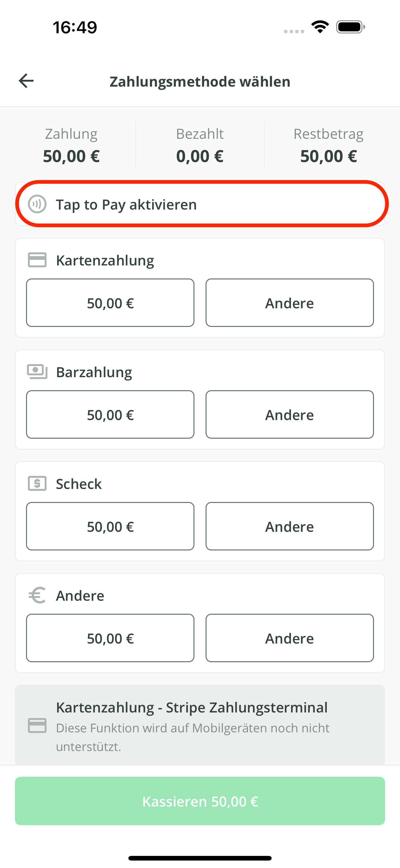Click the Barzahlung cash icon
The height and width of the screenshot is (868, 400).
point(37,372)
